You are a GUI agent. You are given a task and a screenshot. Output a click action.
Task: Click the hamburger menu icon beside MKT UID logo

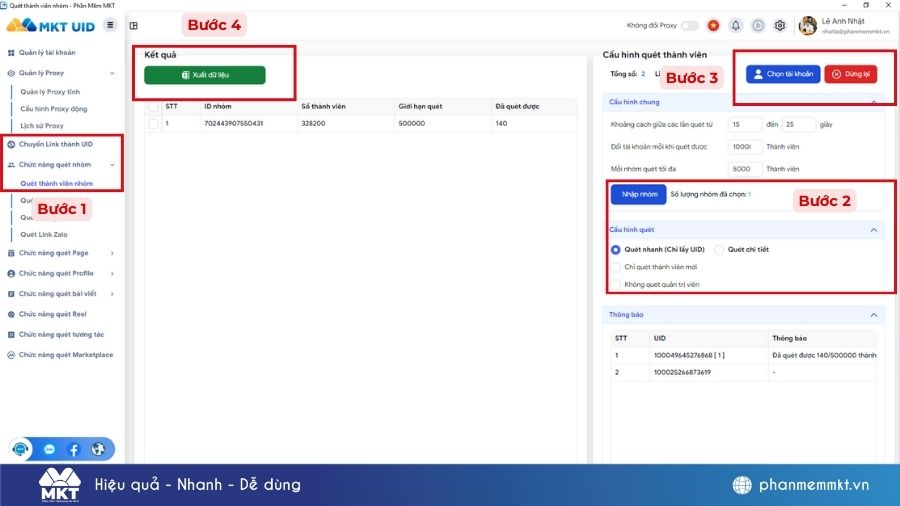110,25
